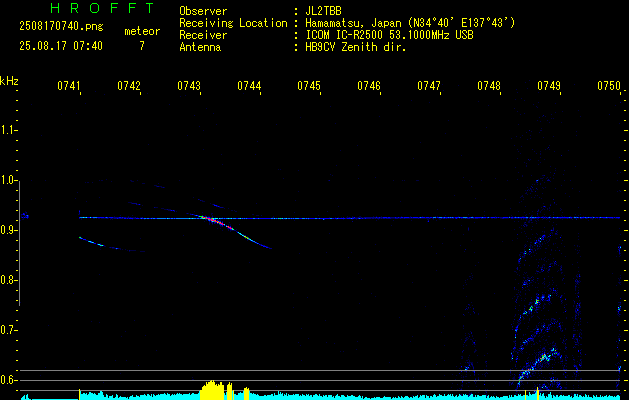Viewport: 629px width, 400px height.
Task: Click the 0747 time marker
Action: coord(429,86)
